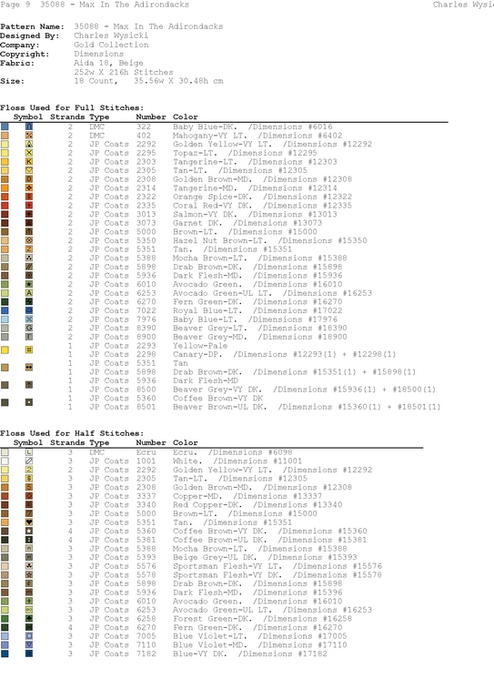Image resolution: width=494 pixels, height=699 pixels.
Task: Click the text 'Gold Collection'
Action: pyautogui.click(x=111, y=45)
